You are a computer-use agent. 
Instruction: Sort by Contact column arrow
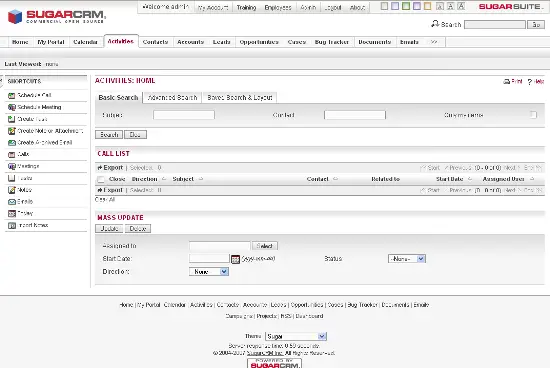[335, 179]
